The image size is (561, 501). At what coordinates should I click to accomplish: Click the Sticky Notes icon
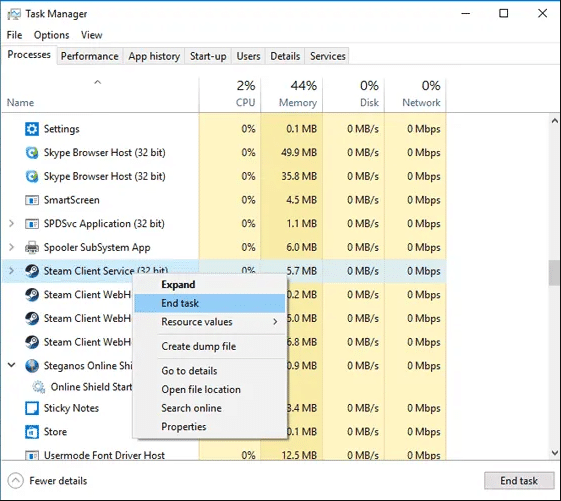32,408
